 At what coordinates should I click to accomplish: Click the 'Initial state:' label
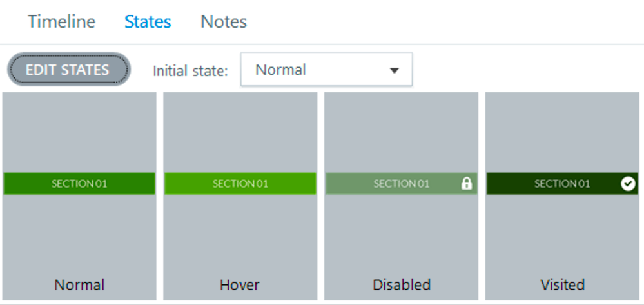pyautogui.click(x=190, y=70)
